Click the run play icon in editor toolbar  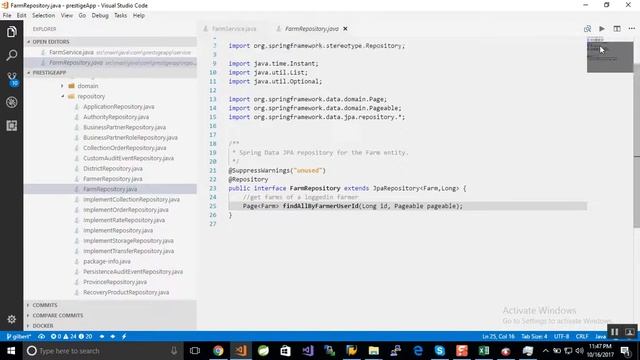tap(602, 29)
